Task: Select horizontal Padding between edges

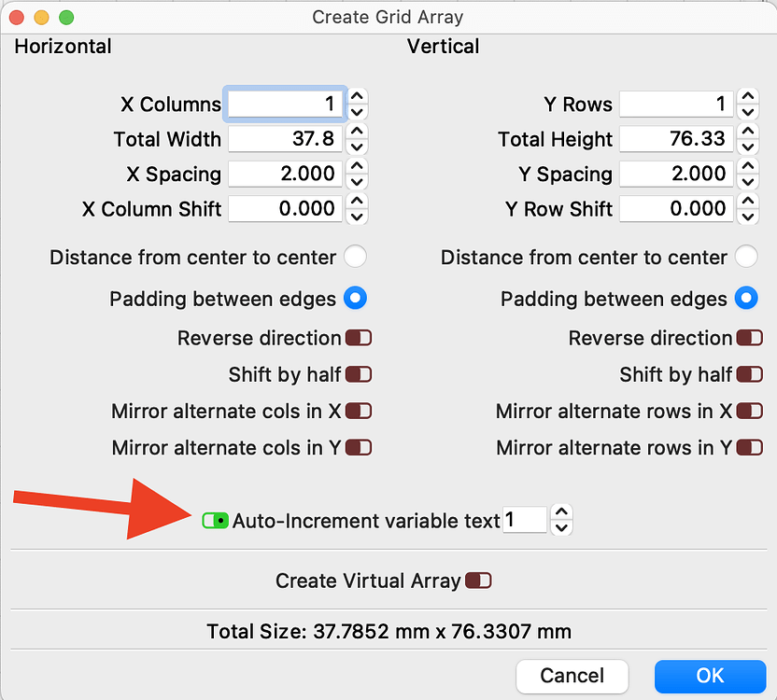Action: [355, 298]
